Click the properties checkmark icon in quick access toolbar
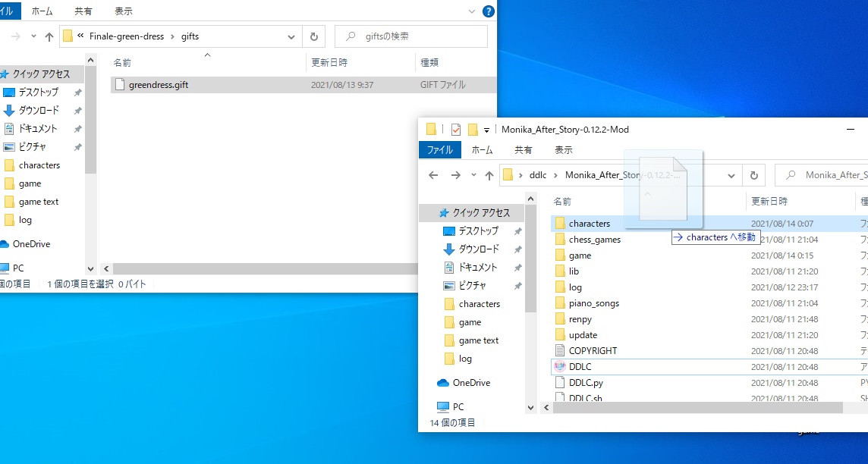 (456, 130)
